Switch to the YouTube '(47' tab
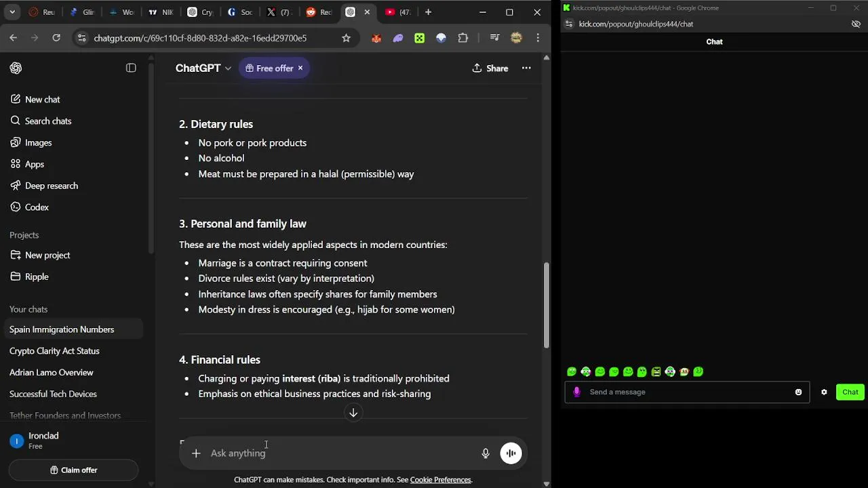868x488 pixels. click(x=397, y=12)
